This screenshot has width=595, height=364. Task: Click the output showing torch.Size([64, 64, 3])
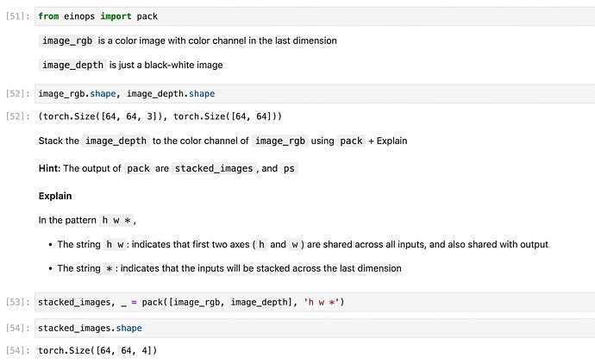point(160,116)
